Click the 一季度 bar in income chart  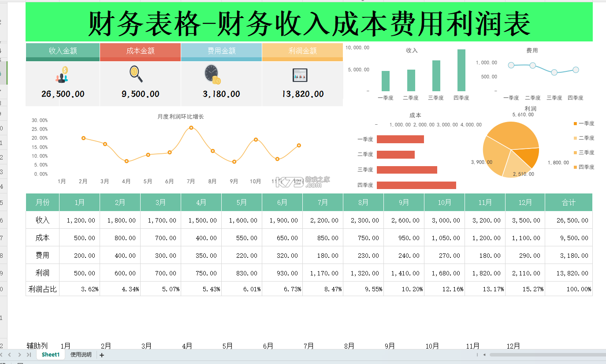pos(386,81)
